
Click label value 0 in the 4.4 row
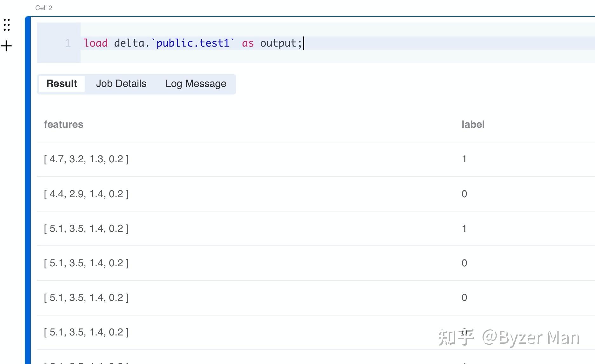(x=464, y=194)
